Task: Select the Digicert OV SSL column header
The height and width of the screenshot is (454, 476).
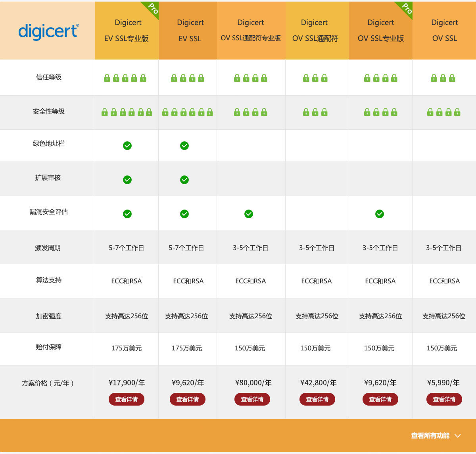Action: [x=444, y=31]
